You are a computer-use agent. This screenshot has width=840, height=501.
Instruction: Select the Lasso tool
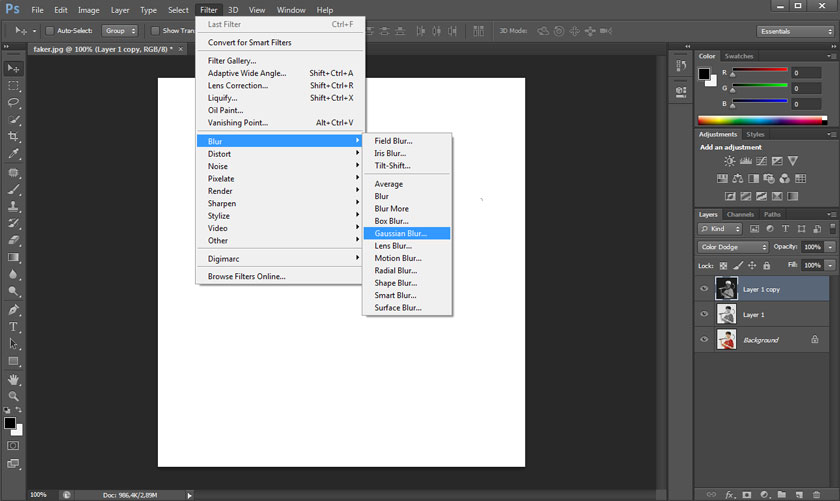tap(13, 102)
